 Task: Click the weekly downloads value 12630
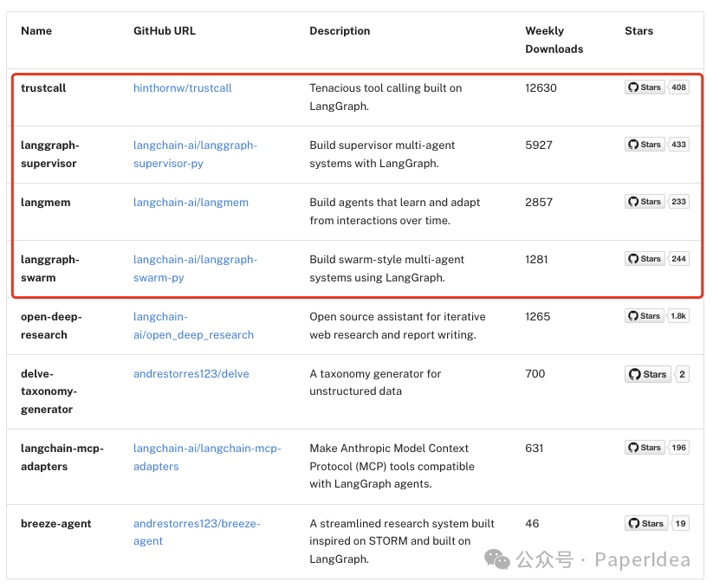541,88
